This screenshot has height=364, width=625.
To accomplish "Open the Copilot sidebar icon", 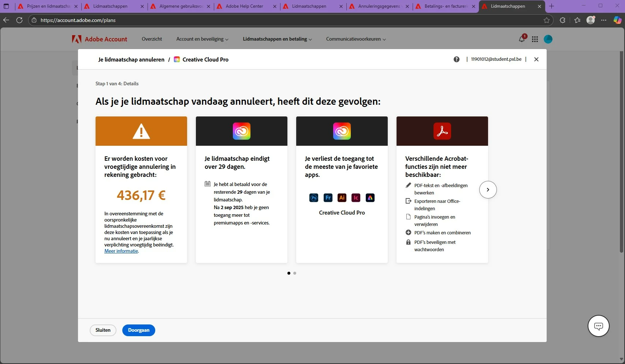I will tap(618, 20).
